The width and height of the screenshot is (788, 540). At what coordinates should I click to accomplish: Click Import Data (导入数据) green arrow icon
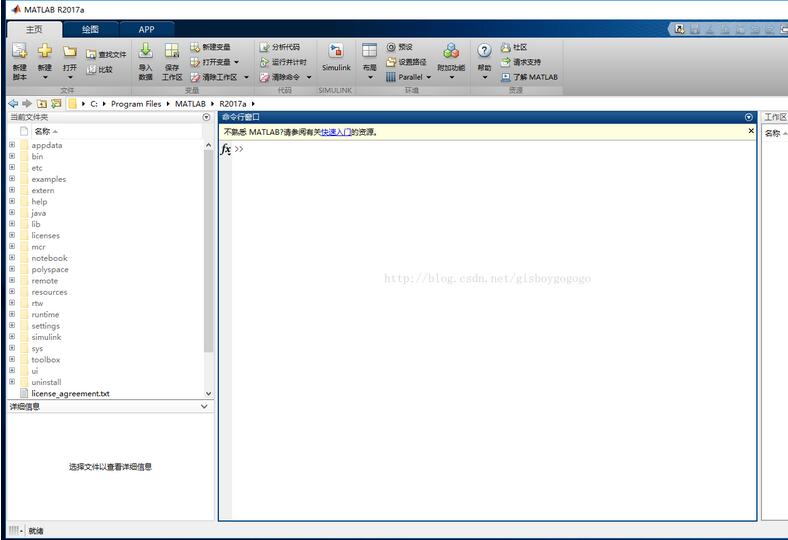(x=145, y=51)
